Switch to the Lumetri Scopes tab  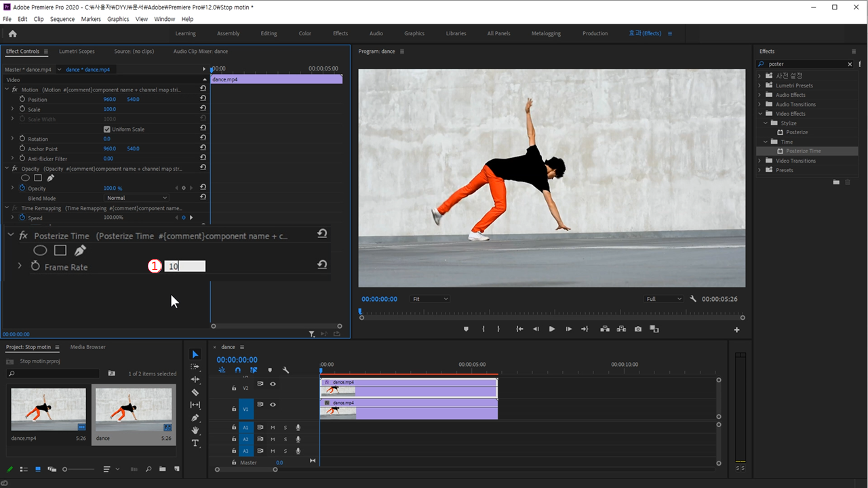77,52
